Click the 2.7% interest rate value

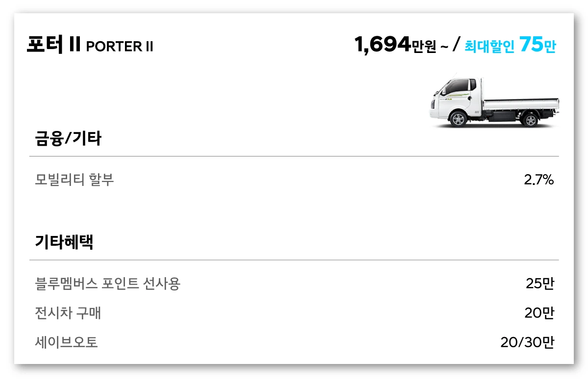(x=539, y=180)
